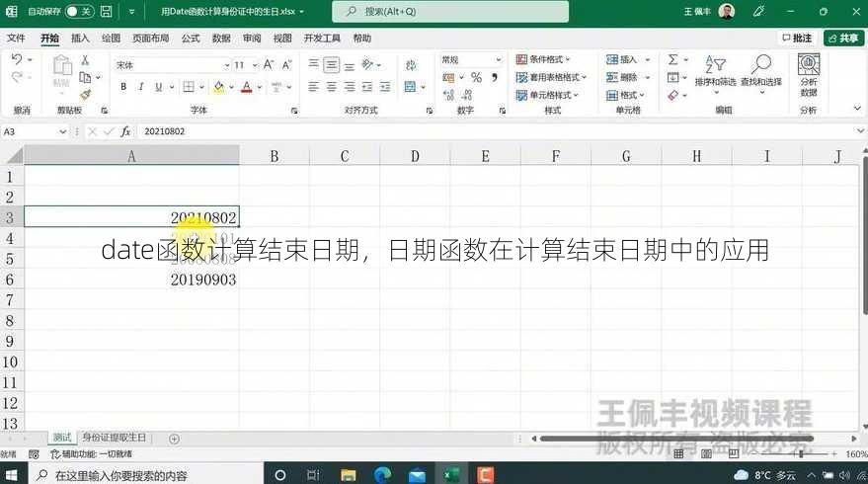This screenshot has height=484, width=868.
Task: Switch to the Data (数据) tab
Action: (221, 39)
